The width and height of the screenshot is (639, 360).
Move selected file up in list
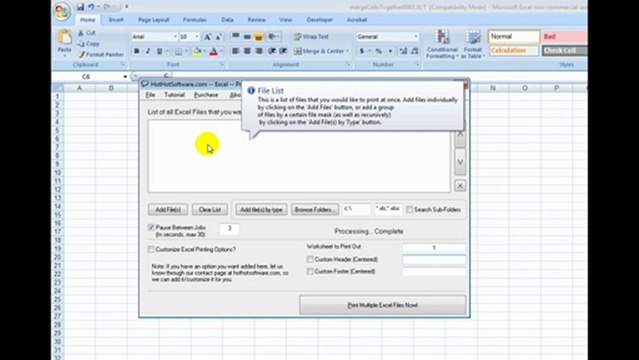460,134
